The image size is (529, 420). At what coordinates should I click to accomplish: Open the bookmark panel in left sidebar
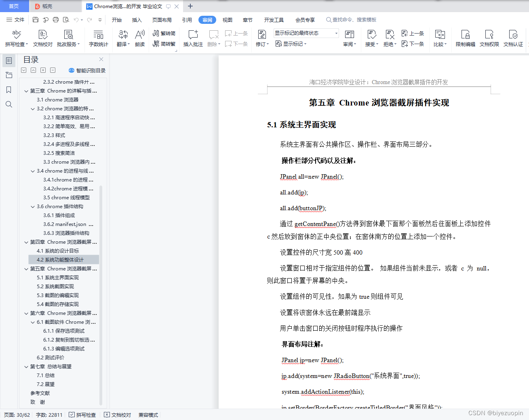[9, 90]
